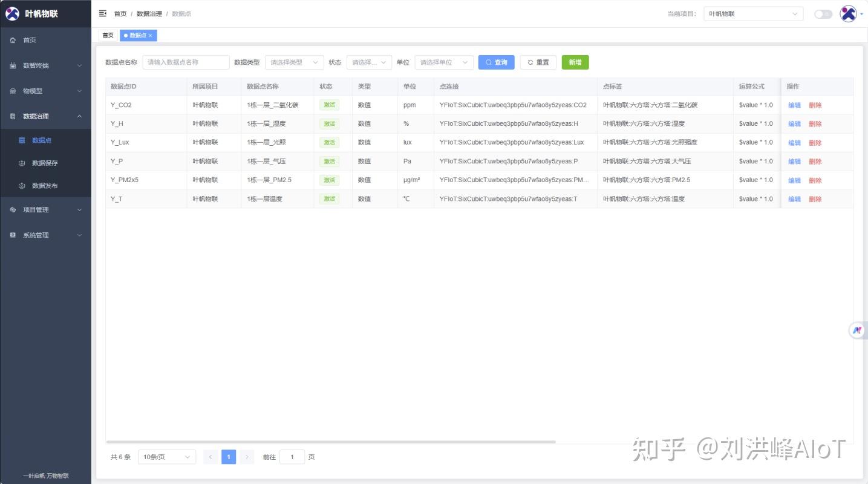Open 数据发布 in the sidebar

[x=45, y=186]
